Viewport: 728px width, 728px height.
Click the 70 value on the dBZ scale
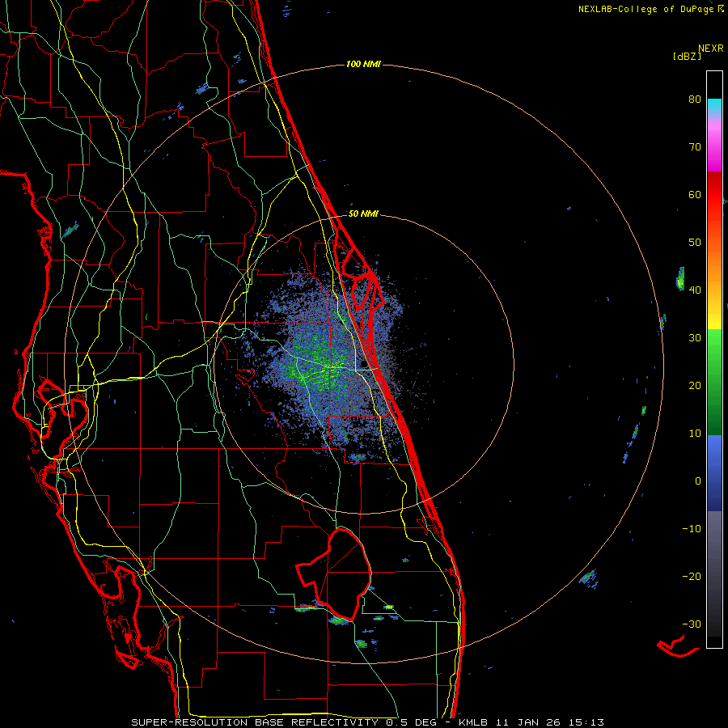[x=695, y=147]
